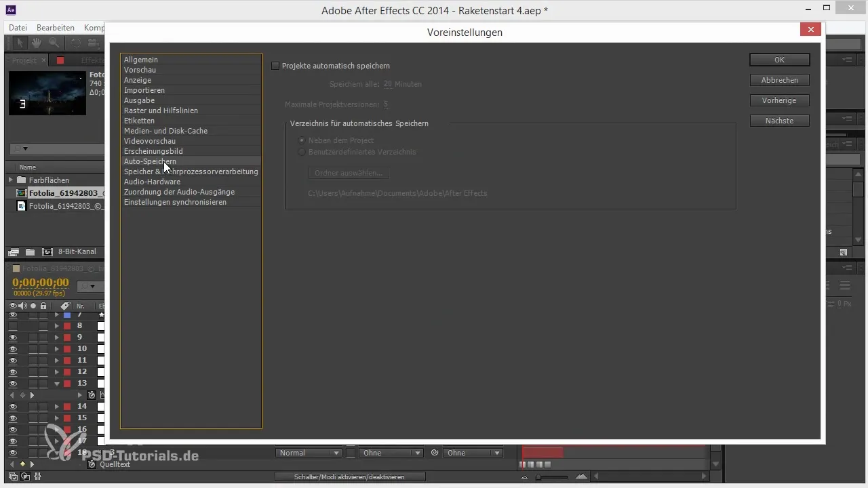Click the red label swatch of layer 10
The width and height of the screenshot is (868, 488).
(x=67, y=348)
